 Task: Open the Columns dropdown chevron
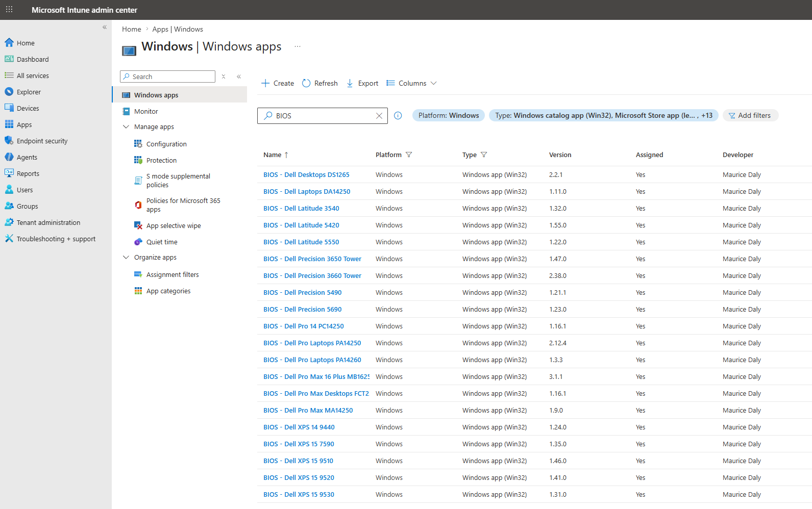(x=434, y=83)
